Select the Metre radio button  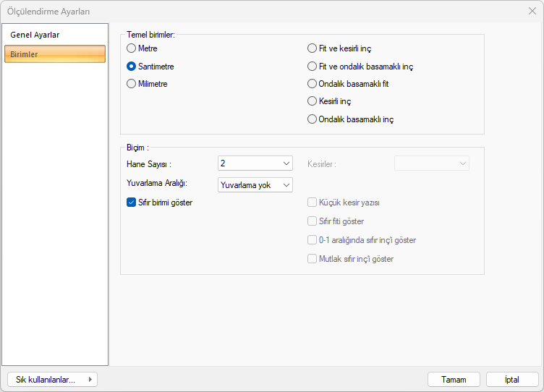132,48
